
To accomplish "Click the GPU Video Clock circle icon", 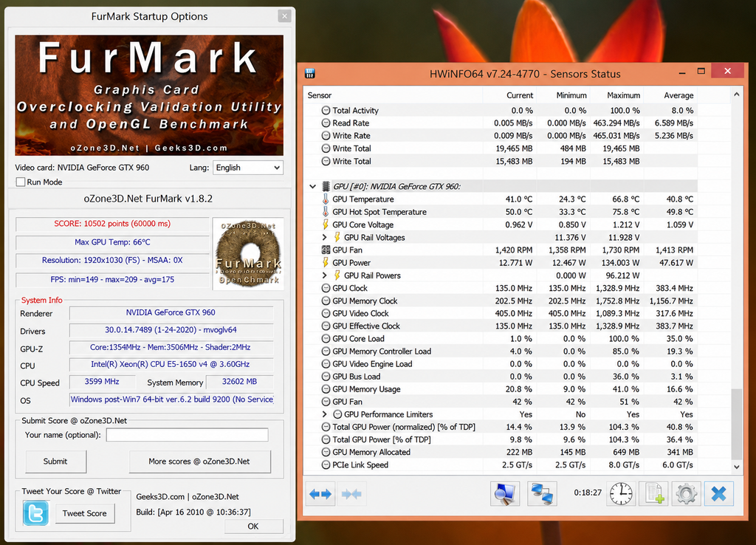I will coord(326,314).
